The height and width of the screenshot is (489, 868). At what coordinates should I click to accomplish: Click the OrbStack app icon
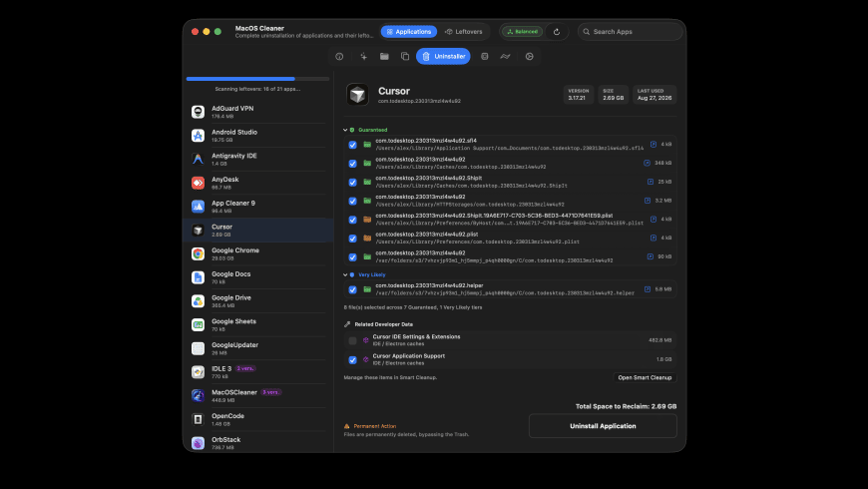coord(198,443)
